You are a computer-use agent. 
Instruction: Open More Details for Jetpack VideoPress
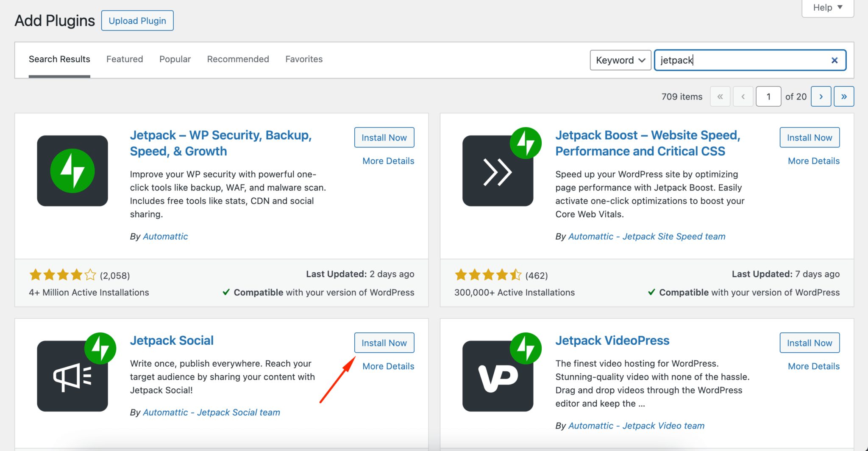point(813,366)
